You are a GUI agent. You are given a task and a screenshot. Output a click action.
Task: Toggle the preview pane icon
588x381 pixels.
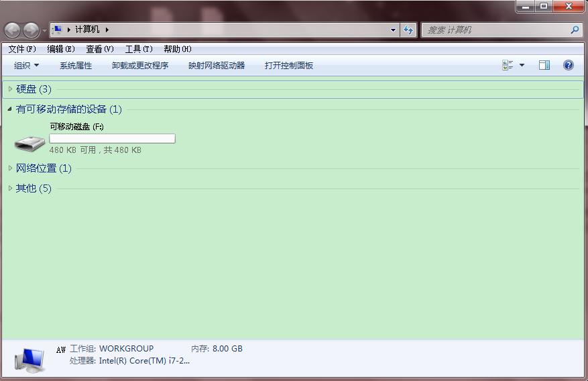click(x=544, y=65)
